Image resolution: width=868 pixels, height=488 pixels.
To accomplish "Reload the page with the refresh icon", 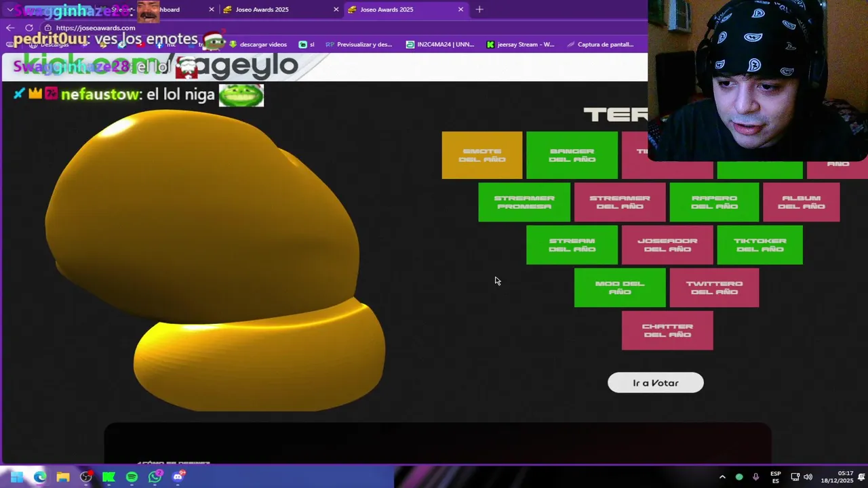I will [x=29, y=28].
